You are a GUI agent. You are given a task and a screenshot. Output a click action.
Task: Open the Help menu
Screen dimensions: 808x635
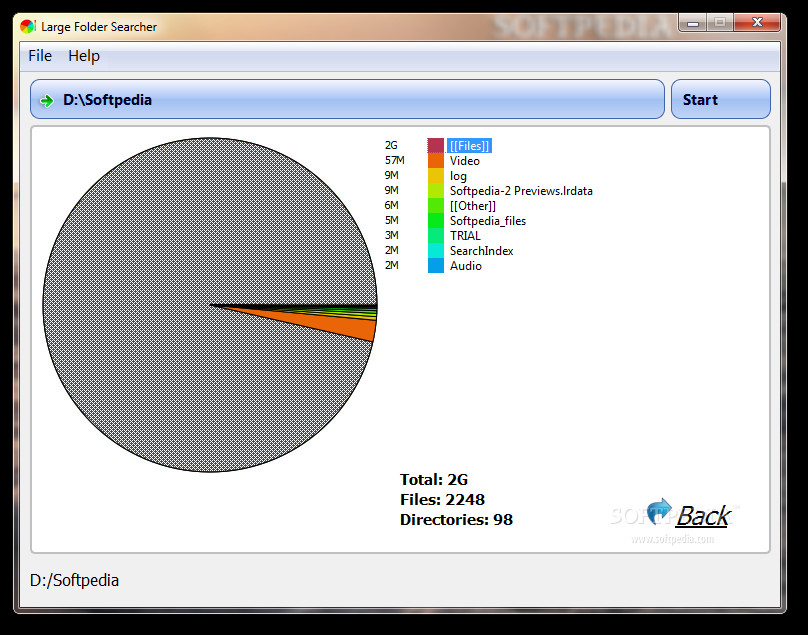(x=84, y=56)
